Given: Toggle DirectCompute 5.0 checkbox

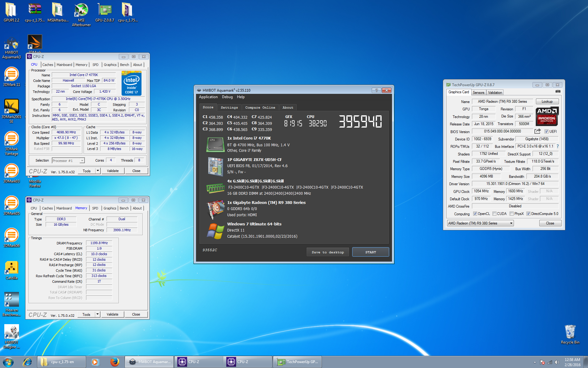Looking at the screenshot, I should pyautogui.click(x=528, y=214).
